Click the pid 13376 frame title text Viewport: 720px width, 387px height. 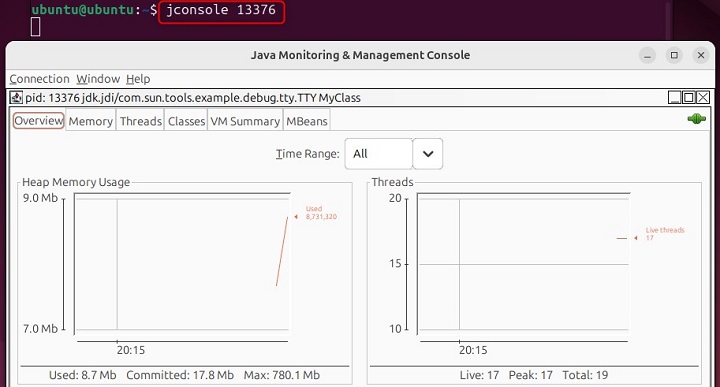click(x=193, y=98)
